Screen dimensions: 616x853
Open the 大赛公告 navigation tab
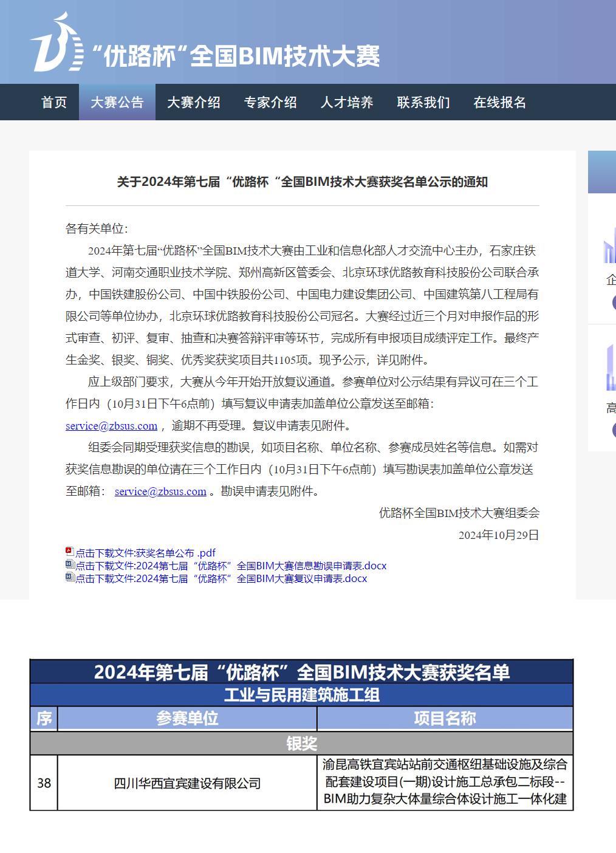coord(117,102)
